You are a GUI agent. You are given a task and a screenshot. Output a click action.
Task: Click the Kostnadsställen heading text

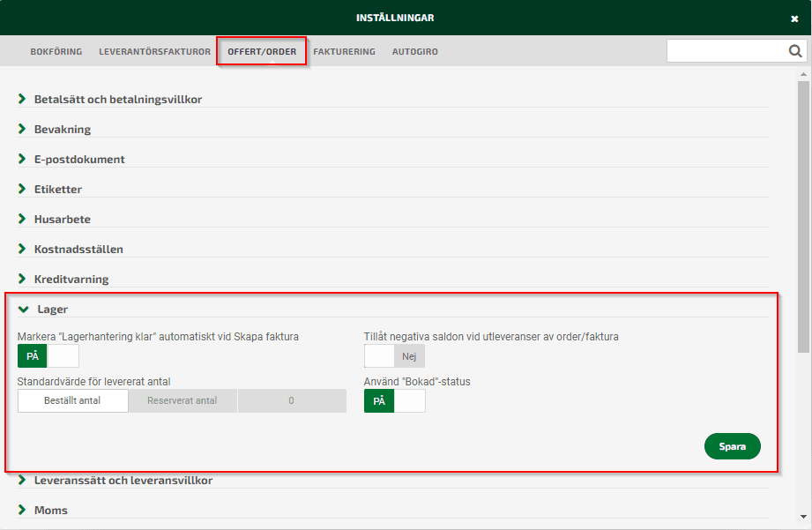[78, 250]
